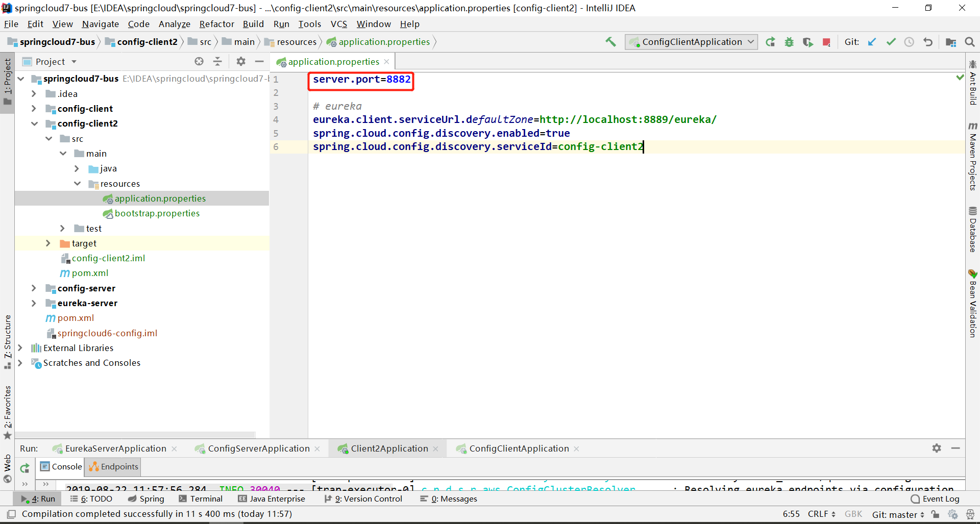The width and height of the screenshot is (980, 524).
Task: Open the Terminal tool window
Action: click(201, 498)
